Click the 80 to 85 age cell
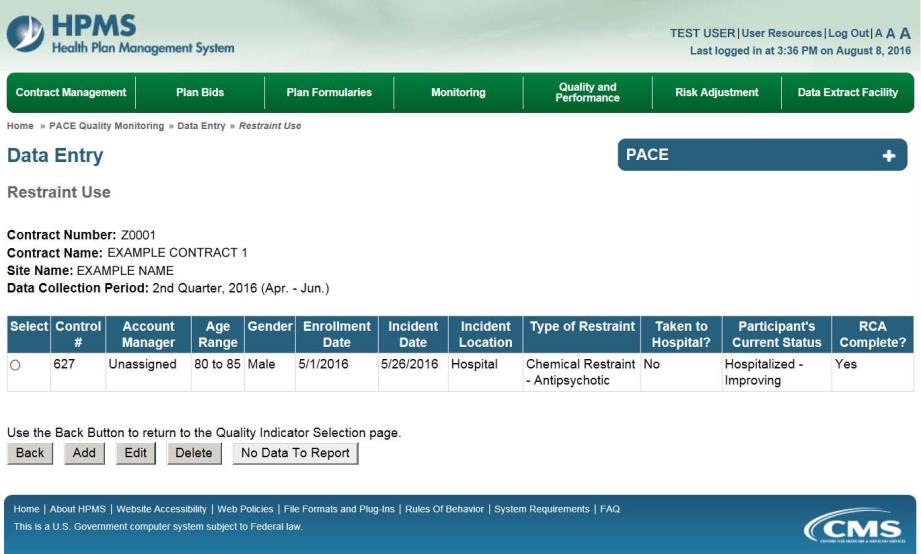Image resolution: width=921 pixels, height=554 pixels. [217, 372]
